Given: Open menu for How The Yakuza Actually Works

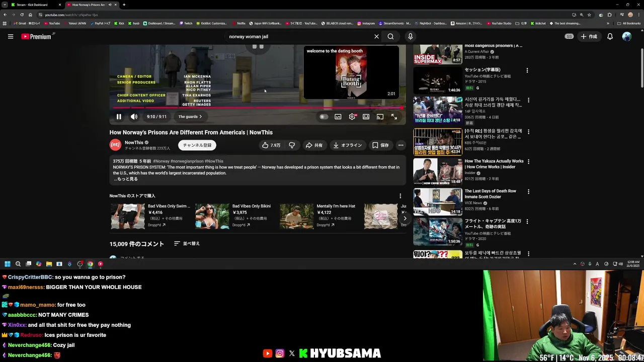Looking at the screenshot, I should [528, 162].
